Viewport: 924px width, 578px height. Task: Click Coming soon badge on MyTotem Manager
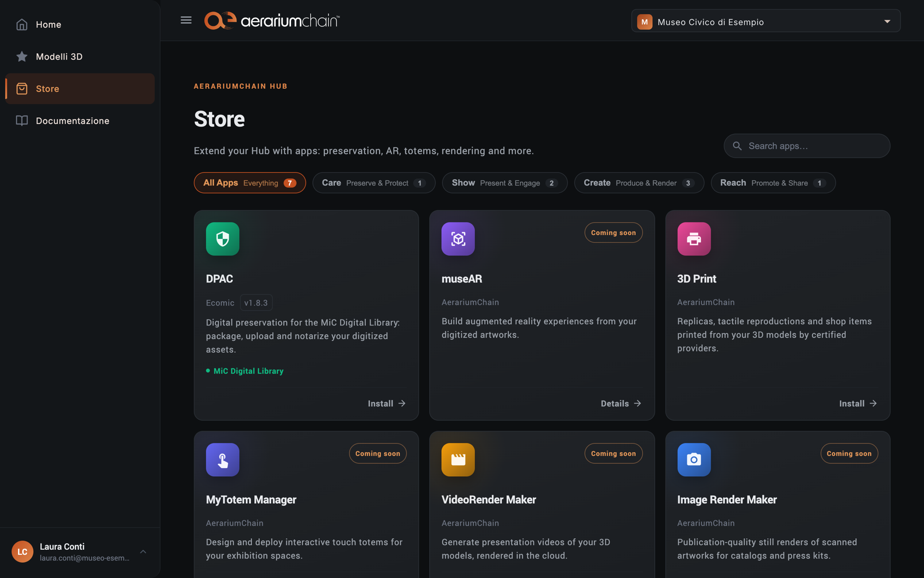pos(377,454)
